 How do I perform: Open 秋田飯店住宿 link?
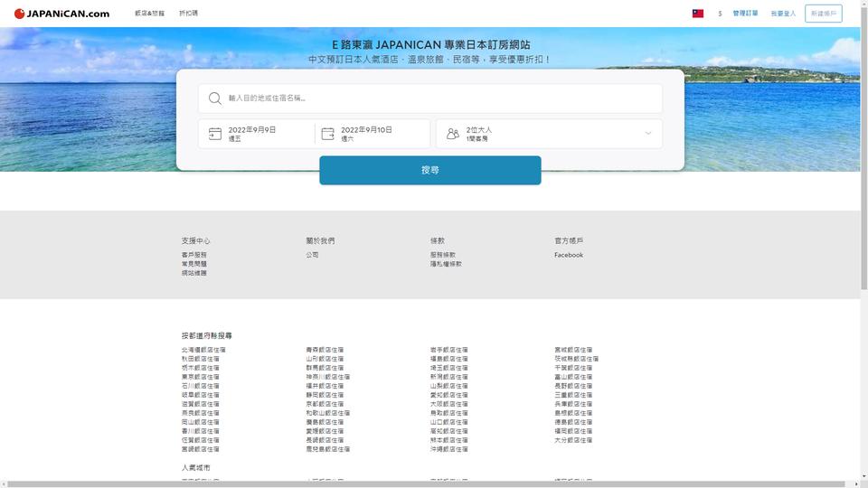tap(200, 359)
